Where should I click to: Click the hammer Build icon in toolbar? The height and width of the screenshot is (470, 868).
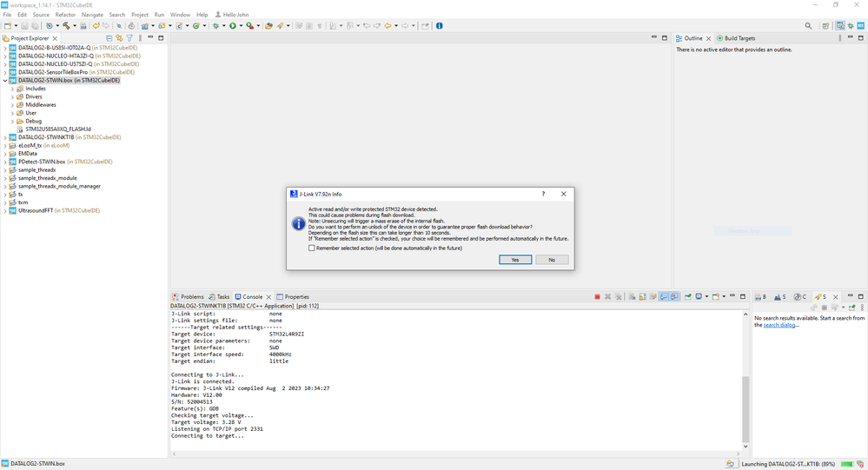click(x=66, y=25)
